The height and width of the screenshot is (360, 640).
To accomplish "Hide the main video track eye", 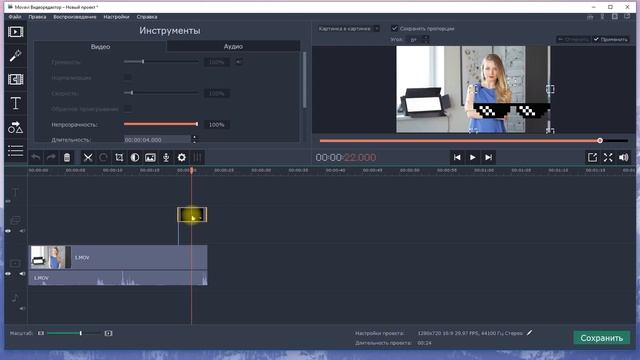I will [8, 274].
